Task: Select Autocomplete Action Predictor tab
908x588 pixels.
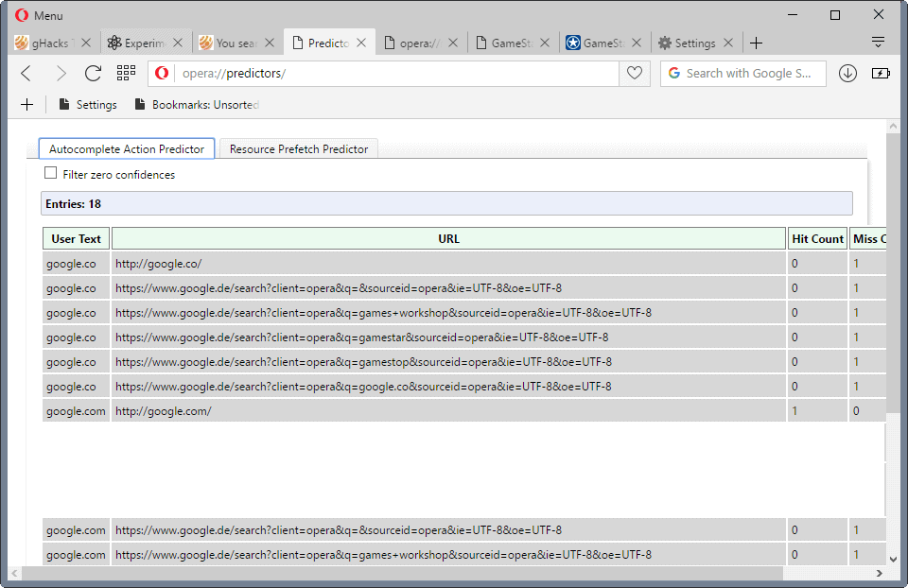Action: point(127,148)
